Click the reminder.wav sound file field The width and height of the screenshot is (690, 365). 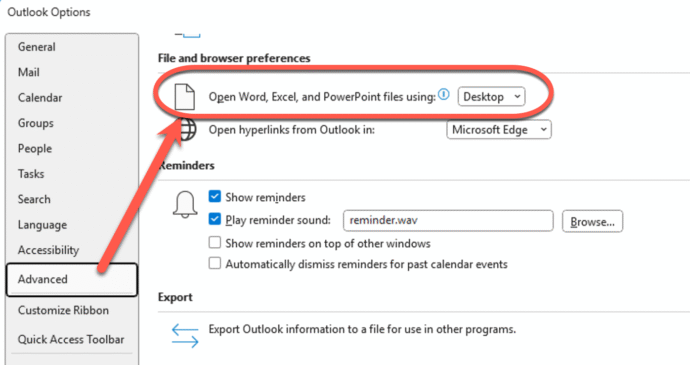tap(448, 221)
